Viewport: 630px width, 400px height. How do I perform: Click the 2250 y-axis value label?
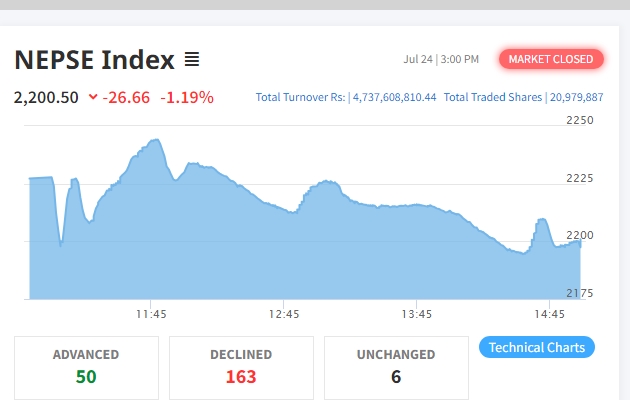[x=580, y=120]
